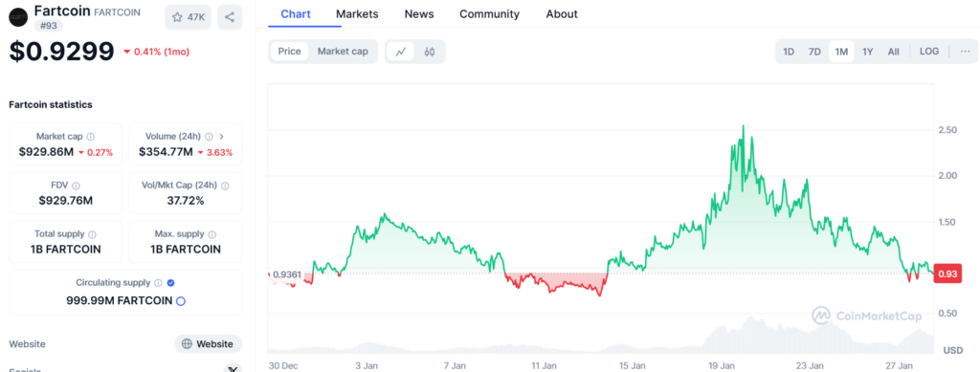980x372 pixels.
Task: Click the verified badge beside Circulating supply
Action: pyautogui.click(x=171, y=283)
